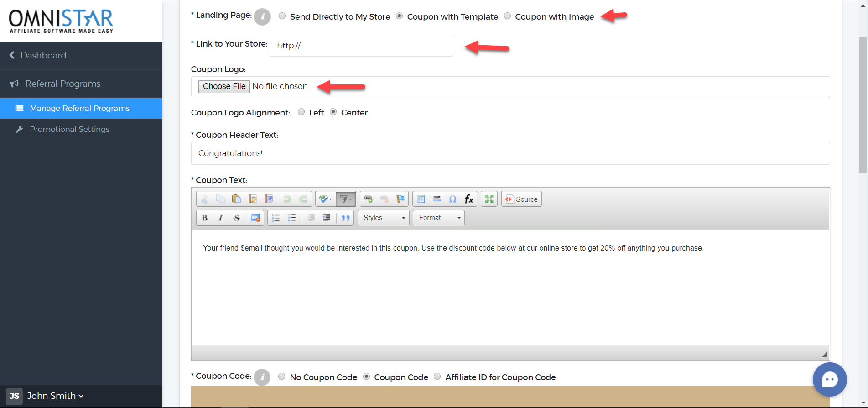Select Coupon with Template option
The image size is (868, 408).
400,16
